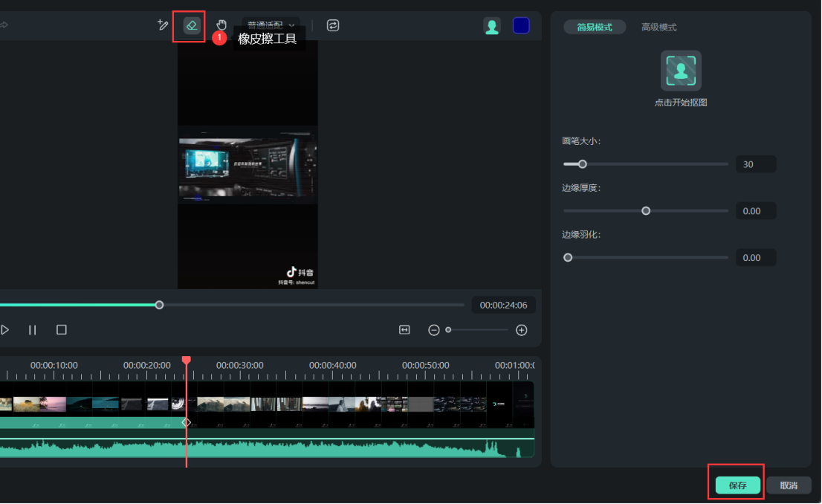Zoom in timeline with plus icon
The width and height of the screenshot is (822, 504).
(x=522, y=330)
